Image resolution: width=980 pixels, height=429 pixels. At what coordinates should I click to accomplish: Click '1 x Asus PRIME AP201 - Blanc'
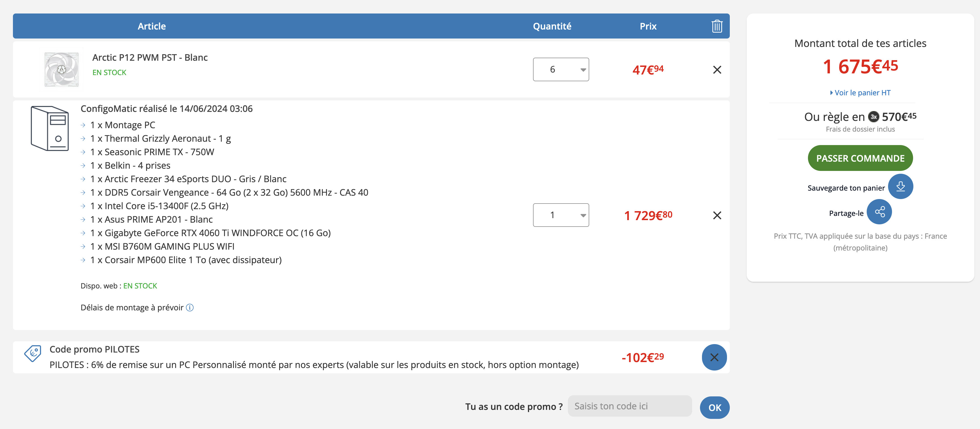point(152,220)
